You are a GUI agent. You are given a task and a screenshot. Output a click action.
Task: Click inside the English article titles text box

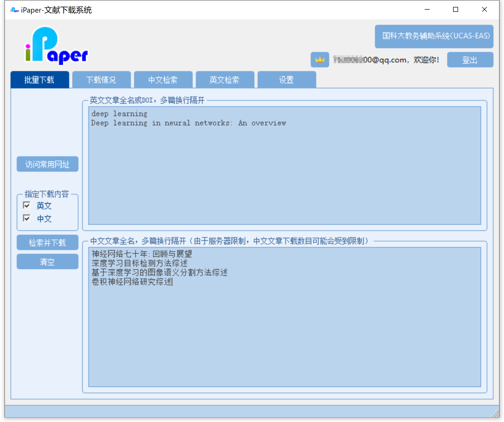284,173
